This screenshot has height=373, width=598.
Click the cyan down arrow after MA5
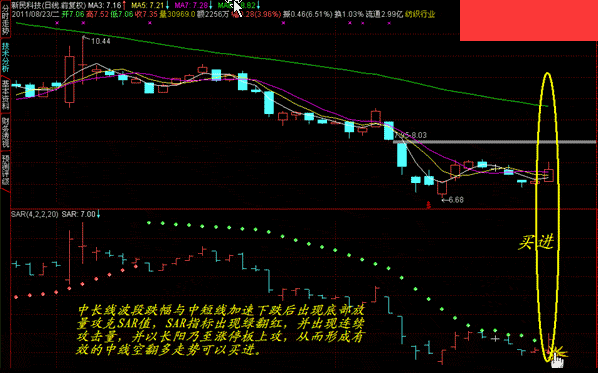click(x=167, y=5)
